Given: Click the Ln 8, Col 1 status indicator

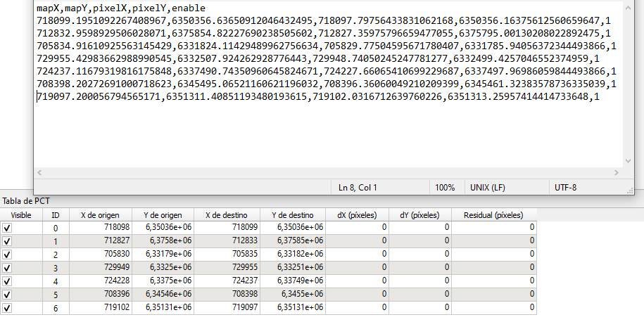Looking at the screenshot, I should 358,188.
